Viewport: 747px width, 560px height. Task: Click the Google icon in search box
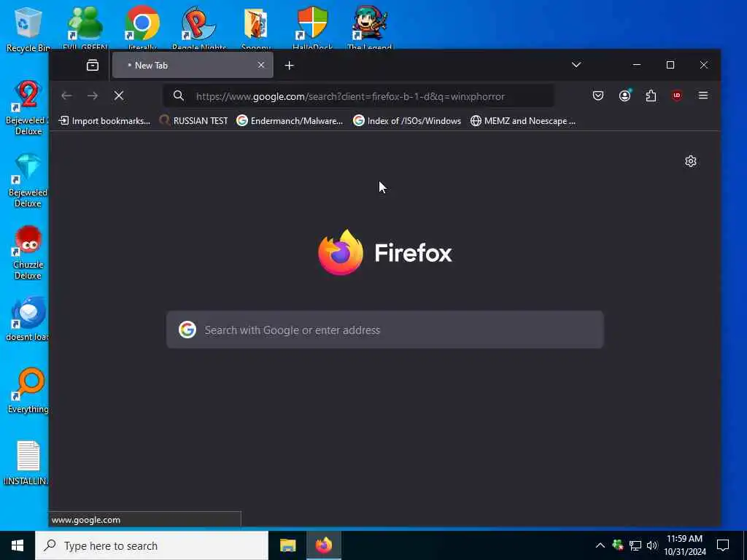pos(187,330)
